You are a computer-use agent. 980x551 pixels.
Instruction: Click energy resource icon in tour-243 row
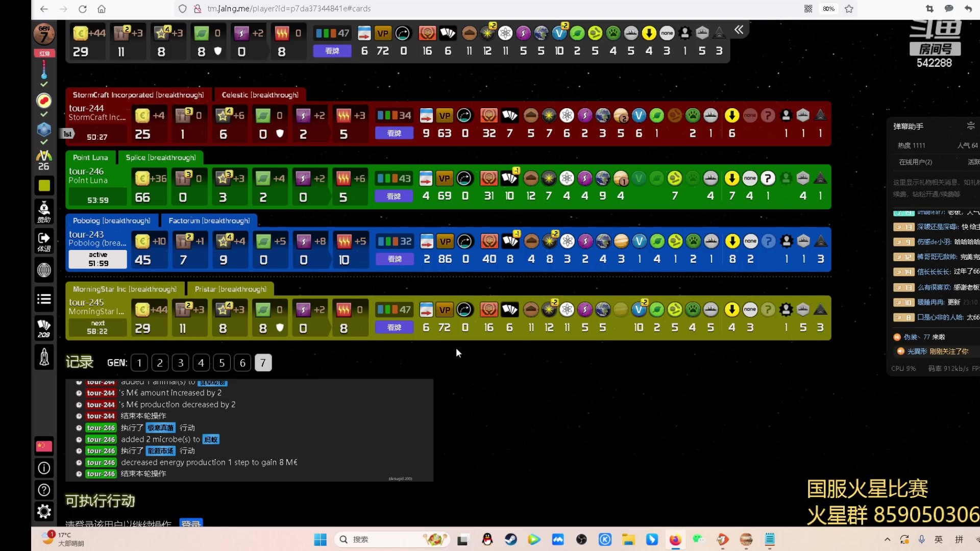(303, 241)
